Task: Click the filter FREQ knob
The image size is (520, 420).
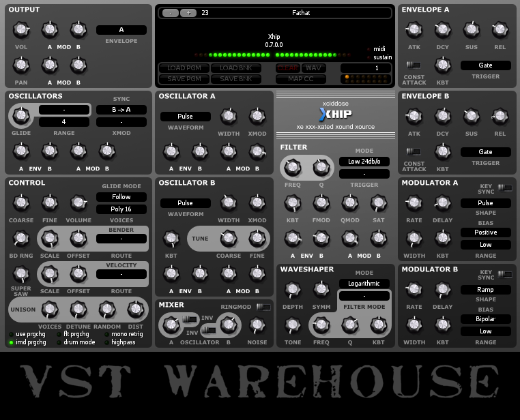Action: click(293, 167)
